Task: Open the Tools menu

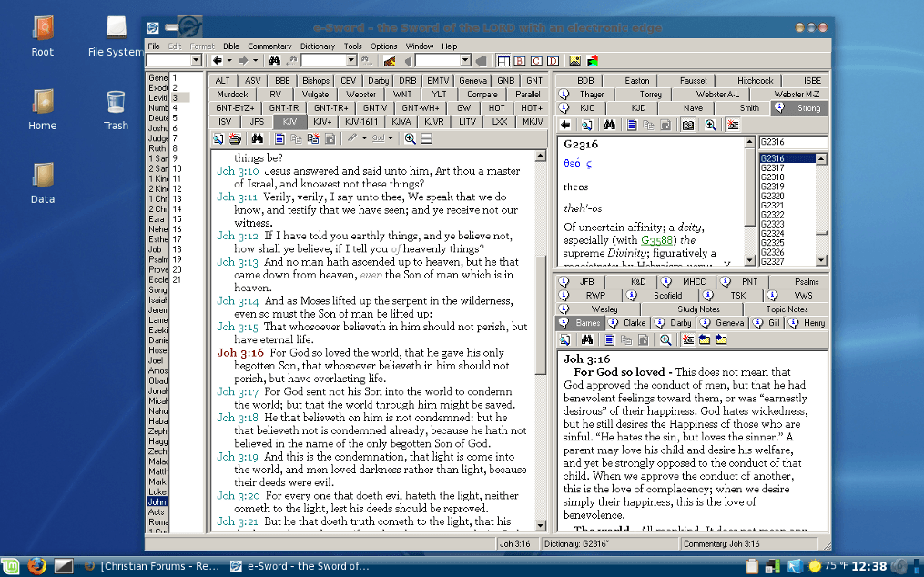Action: [x=352, y=46]
